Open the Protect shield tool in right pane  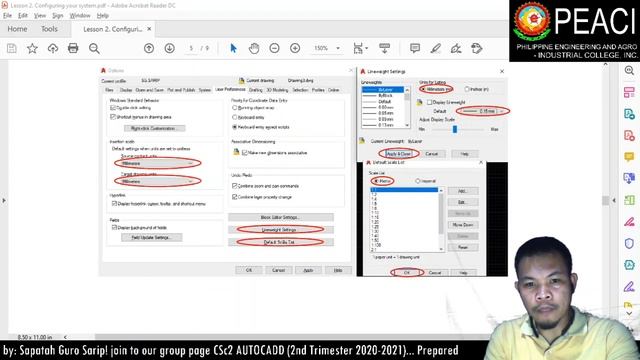[629, 244]
